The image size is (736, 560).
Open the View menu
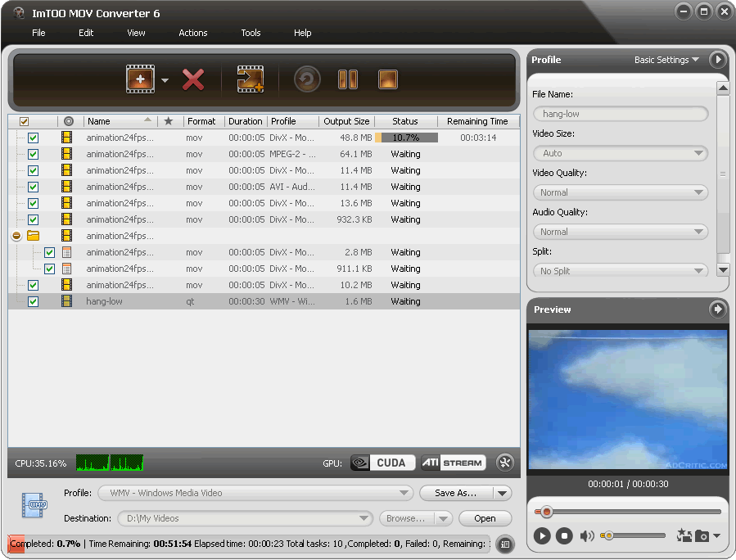coord(136,33)
